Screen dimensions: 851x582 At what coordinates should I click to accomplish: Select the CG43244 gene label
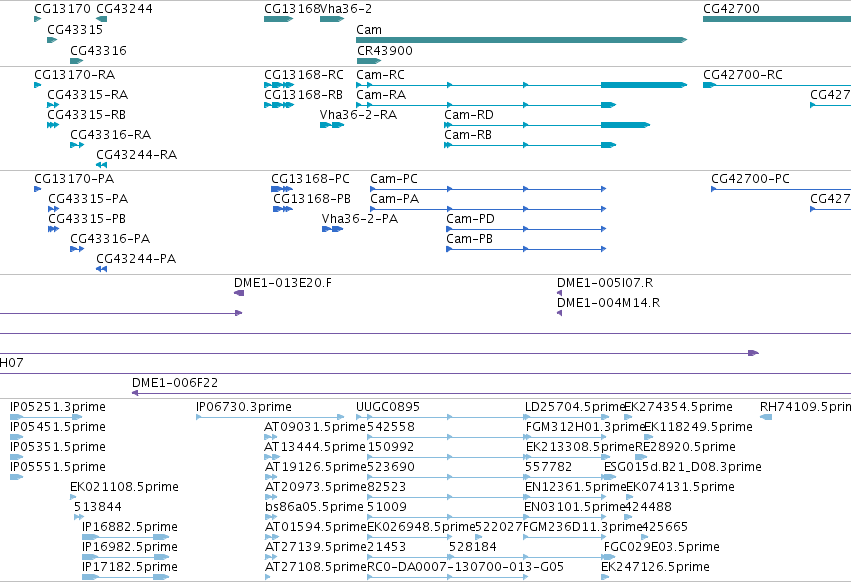click(124, 9)
